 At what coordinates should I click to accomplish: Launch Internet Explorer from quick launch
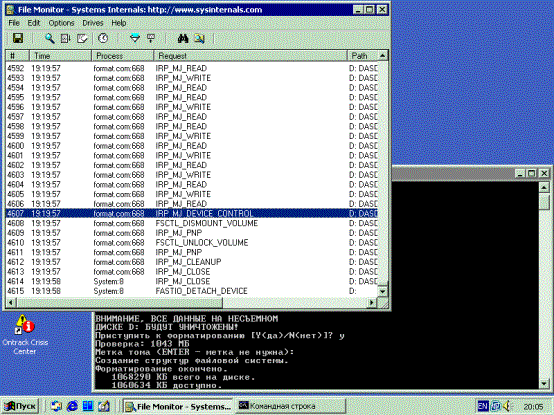(x=72, y=406)
